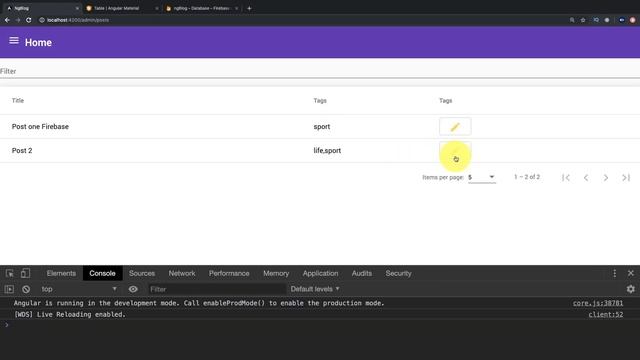Close the ngBlog browser tab
The height and width of the screenshot is (360, 640).
77,8
